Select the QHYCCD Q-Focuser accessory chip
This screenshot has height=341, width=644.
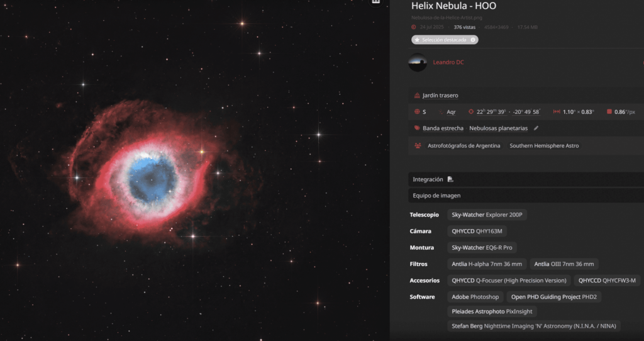(509, 280)
